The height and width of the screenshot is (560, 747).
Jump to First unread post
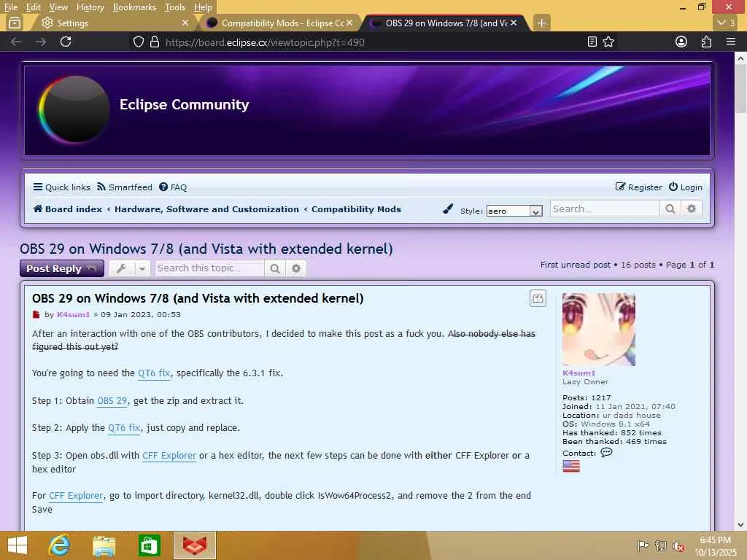(575, 265)
